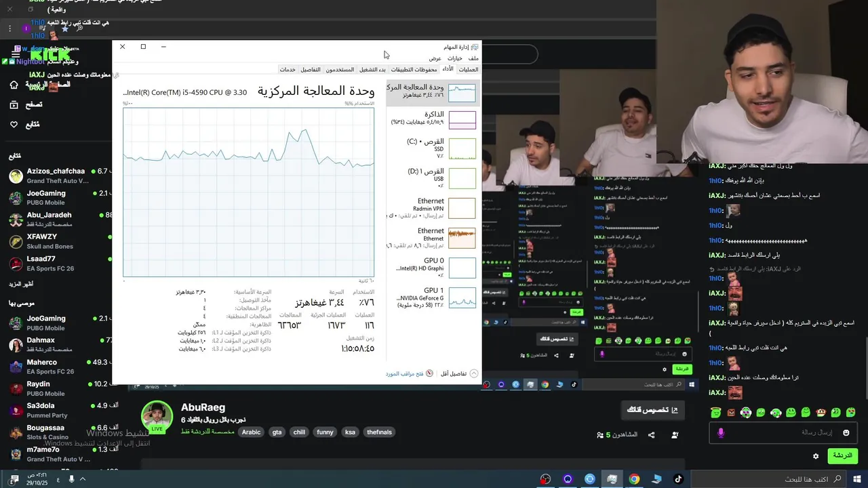
Task: Switch to the خدمات tab
Action: point(288,70)
